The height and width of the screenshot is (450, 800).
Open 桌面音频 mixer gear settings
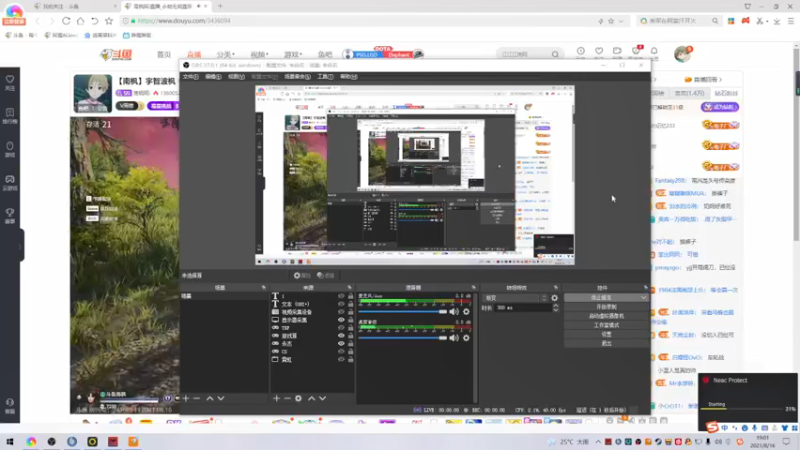tap(466, 338)
